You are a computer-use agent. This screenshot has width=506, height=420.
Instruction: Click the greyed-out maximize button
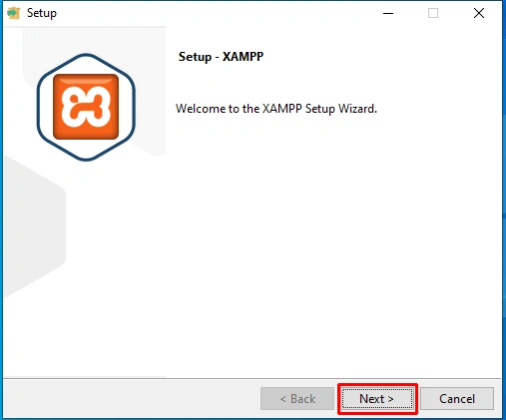tap(433, 13)
